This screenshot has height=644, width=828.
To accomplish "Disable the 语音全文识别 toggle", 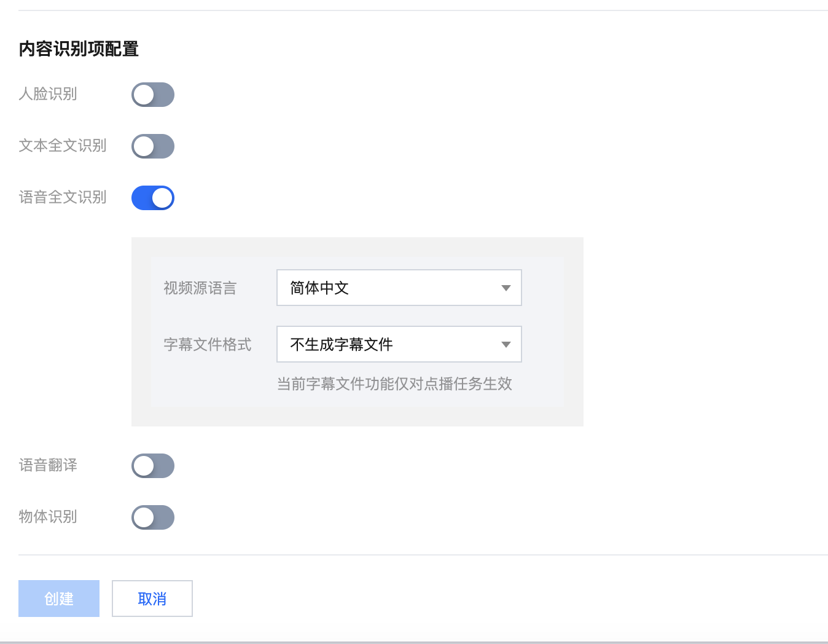I will [153, 198].
